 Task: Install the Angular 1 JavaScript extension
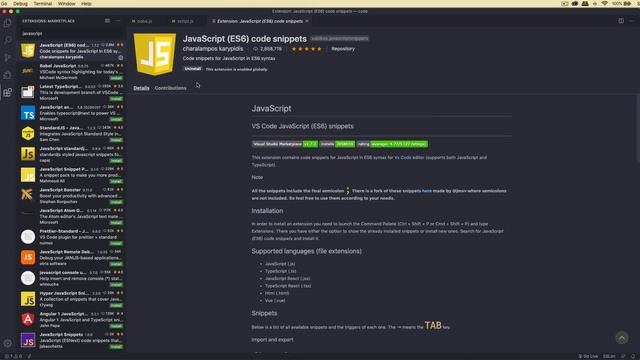[x=116, y=326]
